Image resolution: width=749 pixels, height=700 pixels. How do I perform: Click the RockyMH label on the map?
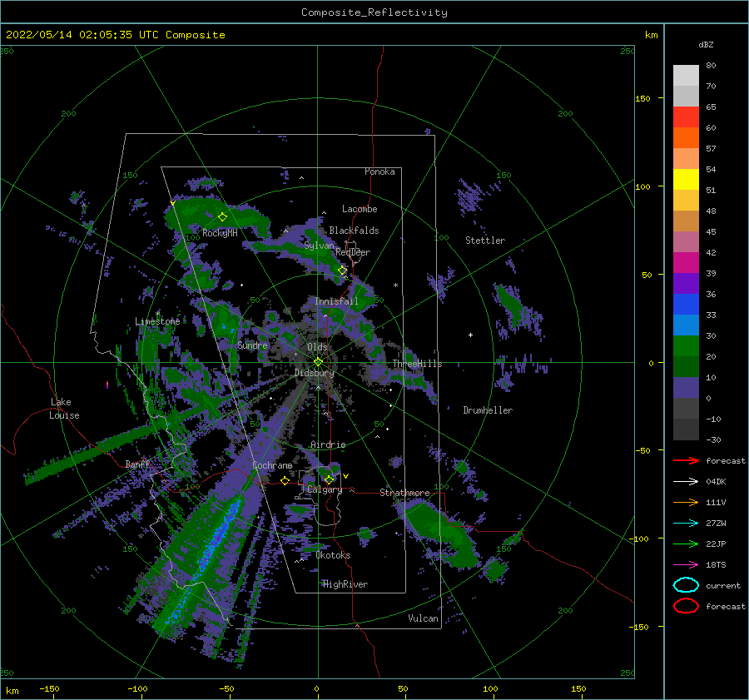point(220,233)
